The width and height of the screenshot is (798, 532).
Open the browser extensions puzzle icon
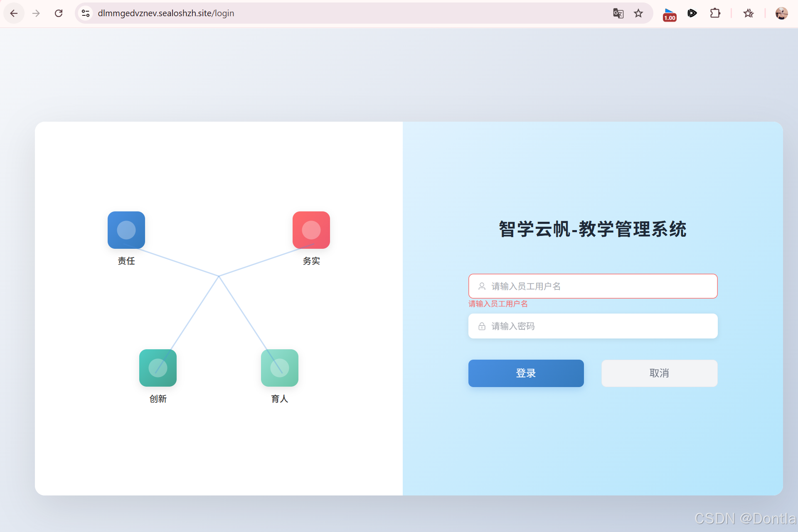tap(716, 13)
